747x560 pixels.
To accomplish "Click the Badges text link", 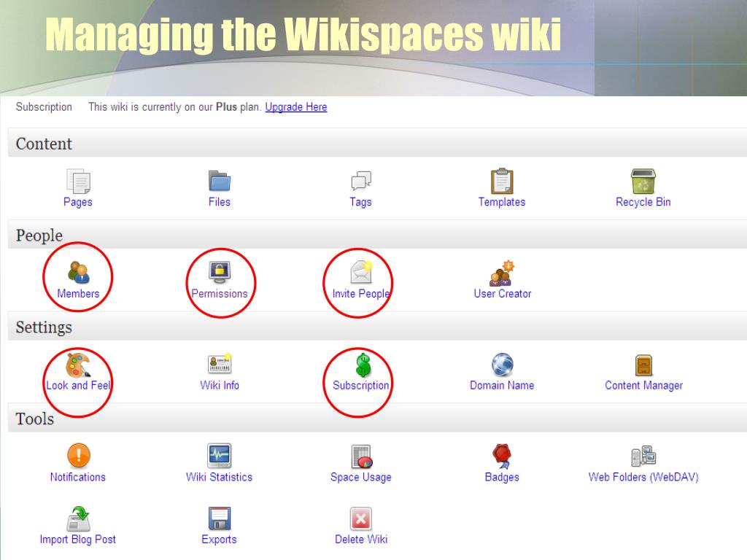I will tap(502, 477).
